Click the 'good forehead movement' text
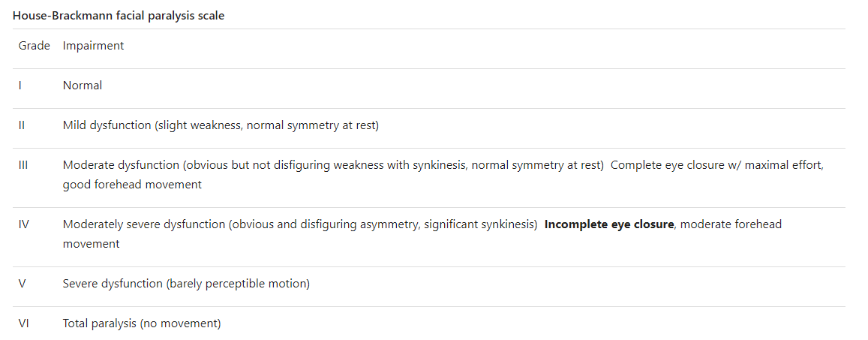Screen dimensions: 868x340 [x=132, y=185]
